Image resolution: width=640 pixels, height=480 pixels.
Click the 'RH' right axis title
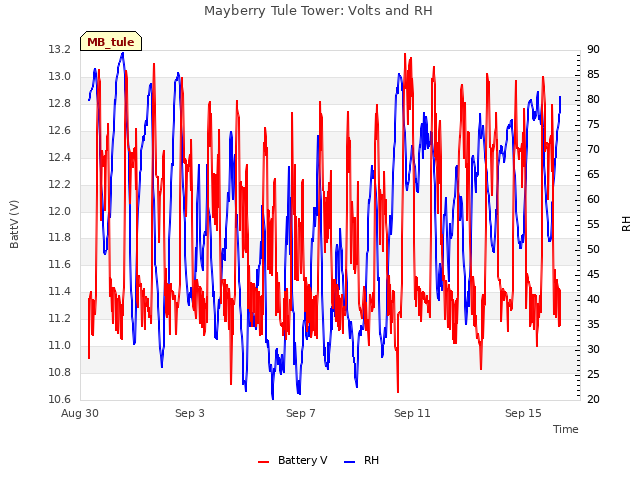point(626,224)
